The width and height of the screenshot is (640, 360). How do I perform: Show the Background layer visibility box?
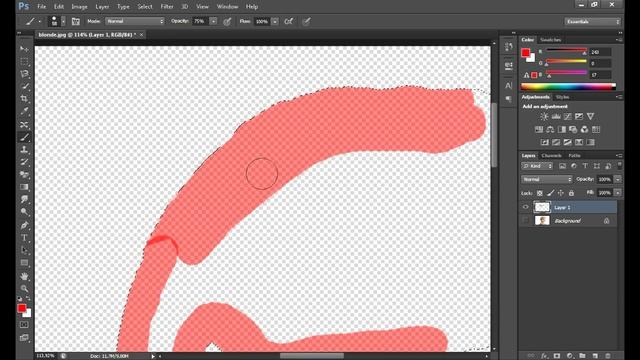(525, 221)
